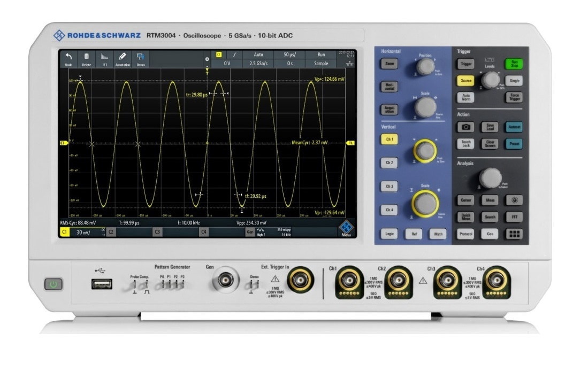Select the Annotation pencil icon
Screen dimensions: 588x371
[x=123, y=58]
